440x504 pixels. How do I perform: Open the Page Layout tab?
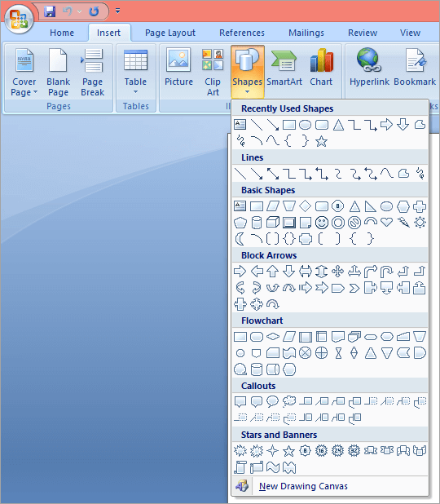point(170,33)
